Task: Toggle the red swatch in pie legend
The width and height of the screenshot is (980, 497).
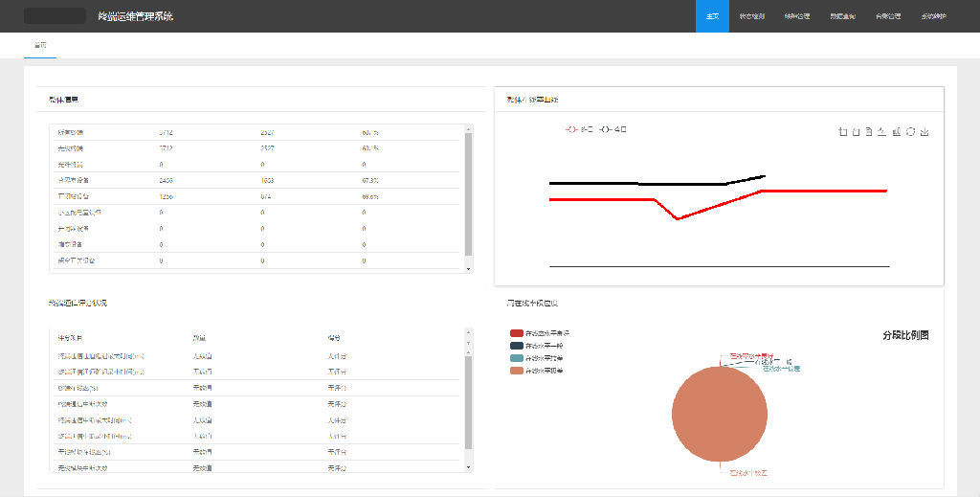Action: pos(516,333)
